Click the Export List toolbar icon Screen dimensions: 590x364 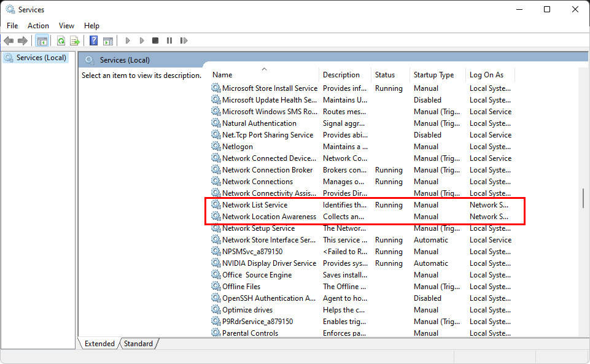(x=75, y=41)
